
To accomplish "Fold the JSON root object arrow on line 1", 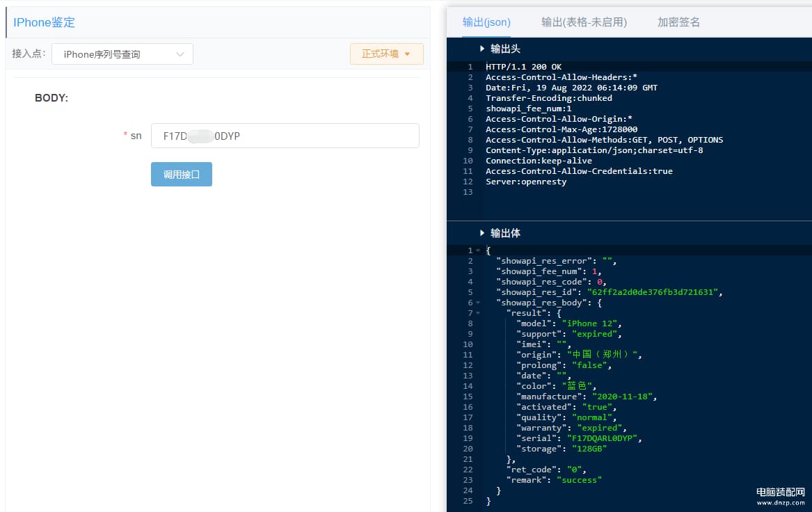I will (478, 250).
